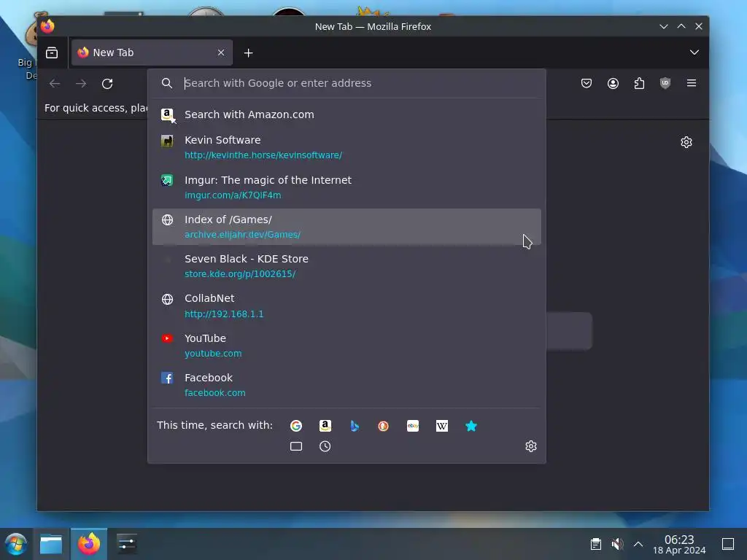Click the Firefox taskbar icon
Viewport: 747px width, 560px height.
(x=89, y=544)
